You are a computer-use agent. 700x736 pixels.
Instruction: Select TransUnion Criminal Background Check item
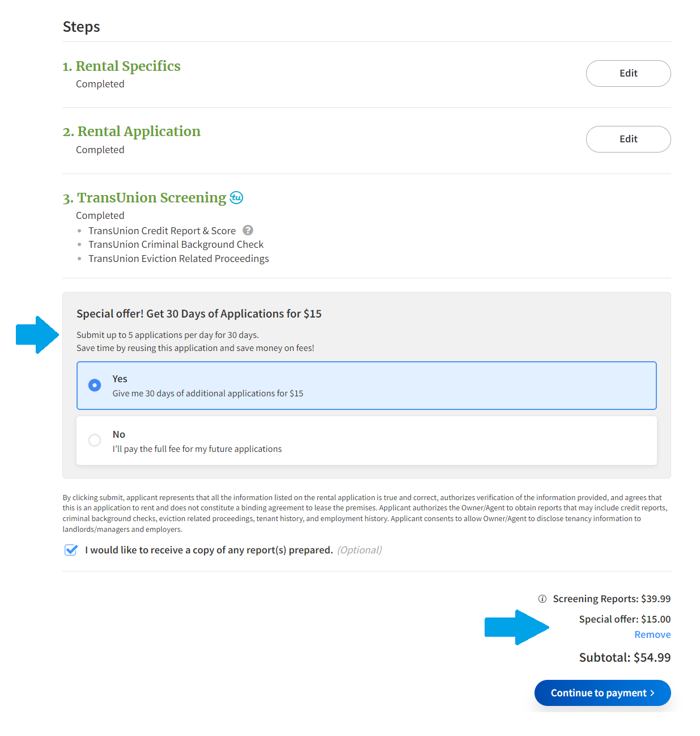176,244
